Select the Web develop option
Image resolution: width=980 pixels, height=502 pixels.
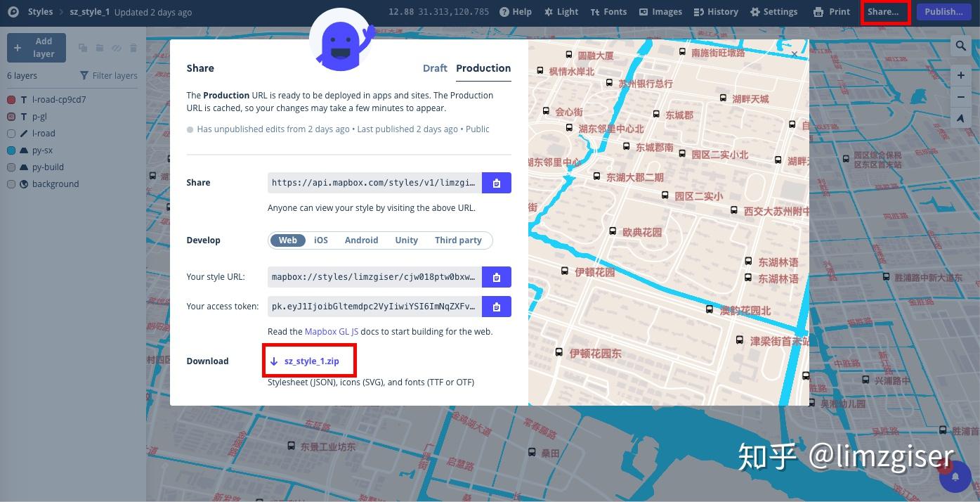[x=288, y=240]
